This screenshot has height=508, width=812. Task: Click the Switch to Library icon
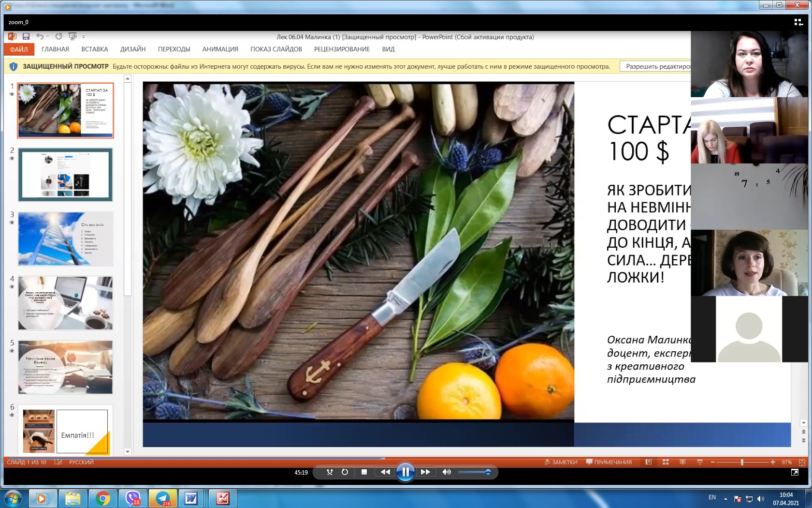[798, 22]
